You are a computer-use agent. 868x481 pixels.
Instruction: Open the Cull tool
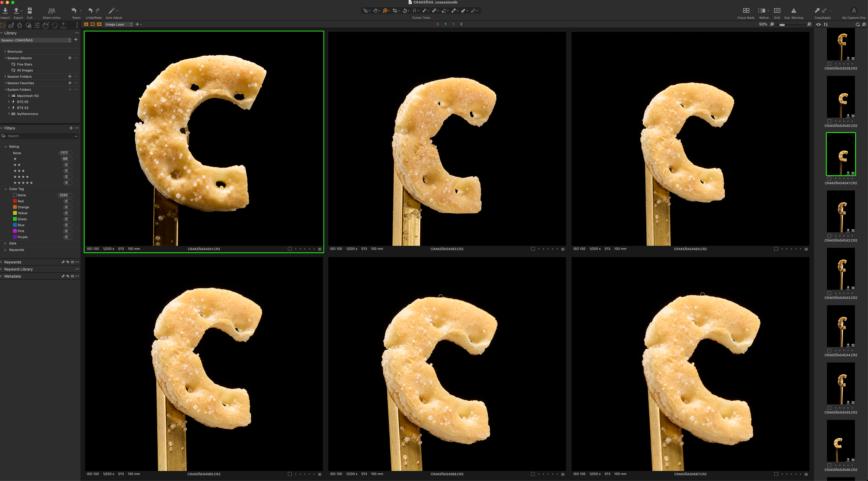(x=30, y=11)
